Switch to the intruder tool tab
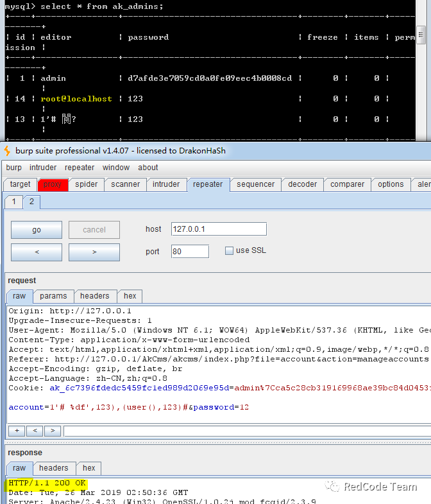Image resolution: width=431 pixels, height=504 pixels. click(166, 184)
